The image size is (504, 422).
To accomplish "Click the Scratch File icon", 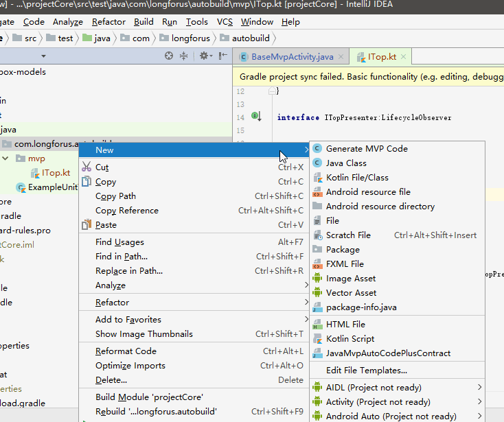I will pos(317,235).
